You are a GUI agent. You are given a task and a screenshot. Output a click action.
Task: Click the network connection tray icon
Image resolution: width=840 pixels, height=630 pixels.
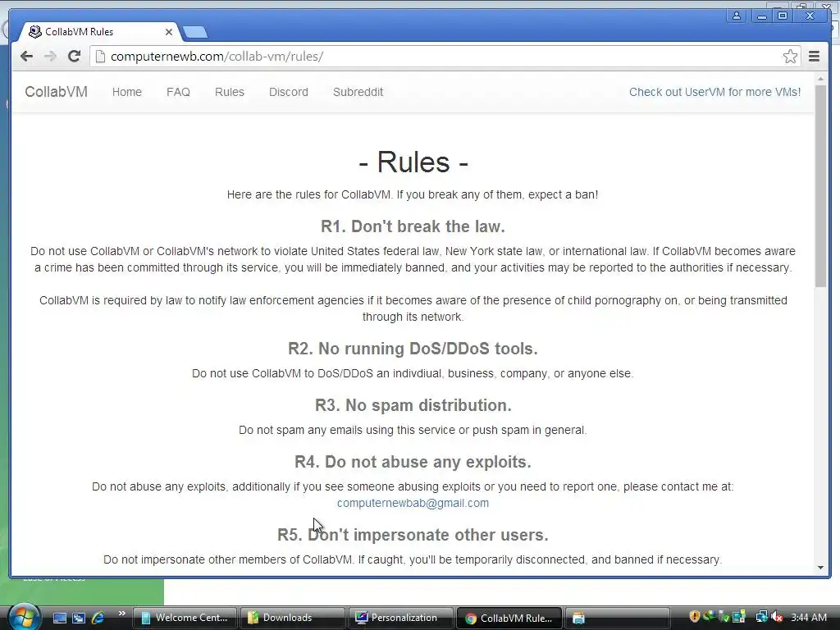click(x=761, y=617)
